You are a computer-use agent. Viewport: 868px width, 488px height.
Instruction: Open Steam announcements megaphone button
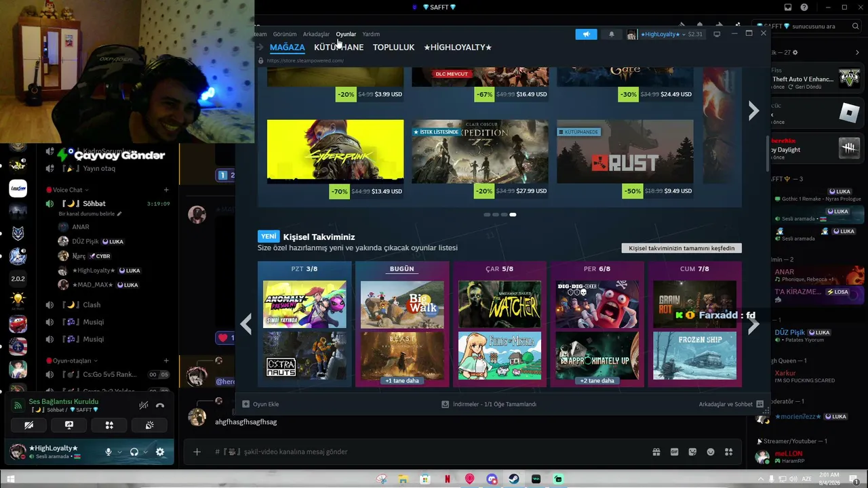point(586,34)
